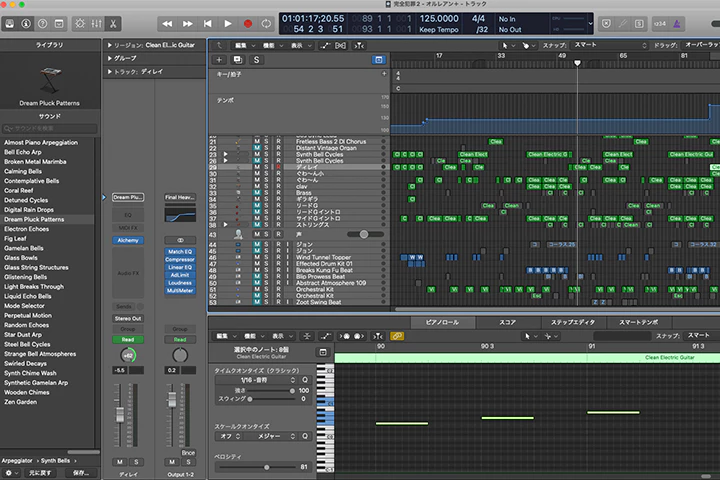Screen dimensions: 720x480
Task: Solo the Fretless Bass 2 DI Chorus track
Action: (266, 141)
